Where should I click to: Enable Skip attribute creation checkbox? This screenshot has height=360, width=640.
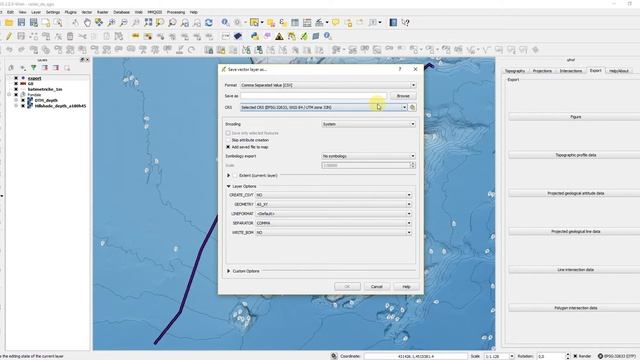pos(228,140)
